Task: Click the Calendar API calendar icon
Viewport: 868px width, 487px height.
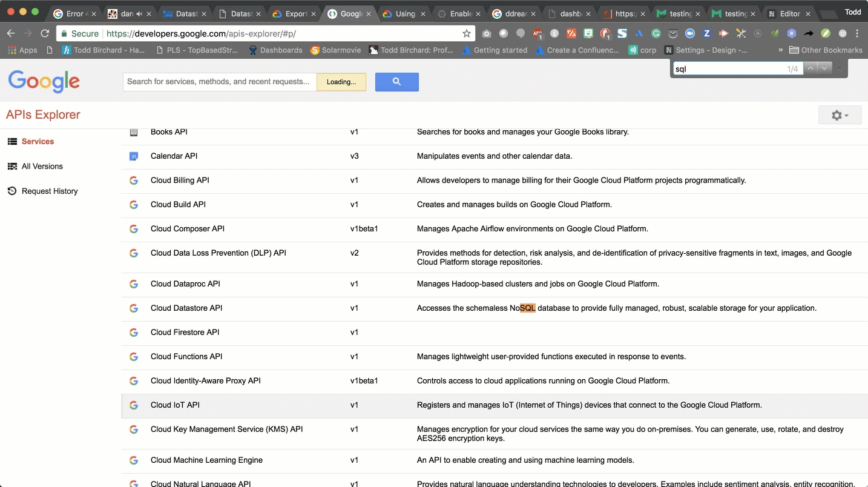Action: point(134,156)
